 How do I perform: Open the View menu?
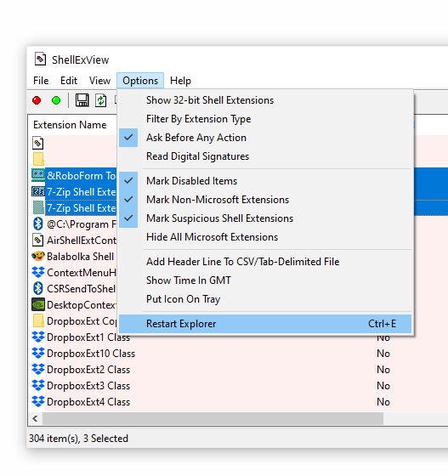coord(99,81)
